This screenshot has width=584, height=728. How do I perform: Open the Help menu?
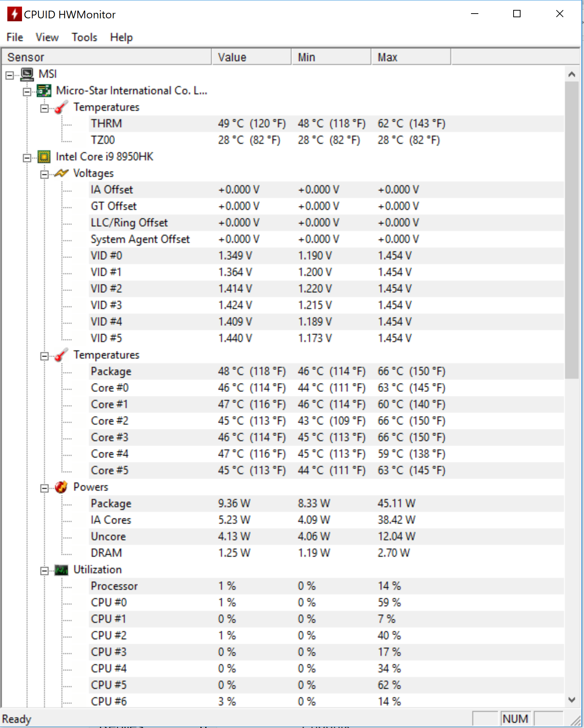coord(121,37)
